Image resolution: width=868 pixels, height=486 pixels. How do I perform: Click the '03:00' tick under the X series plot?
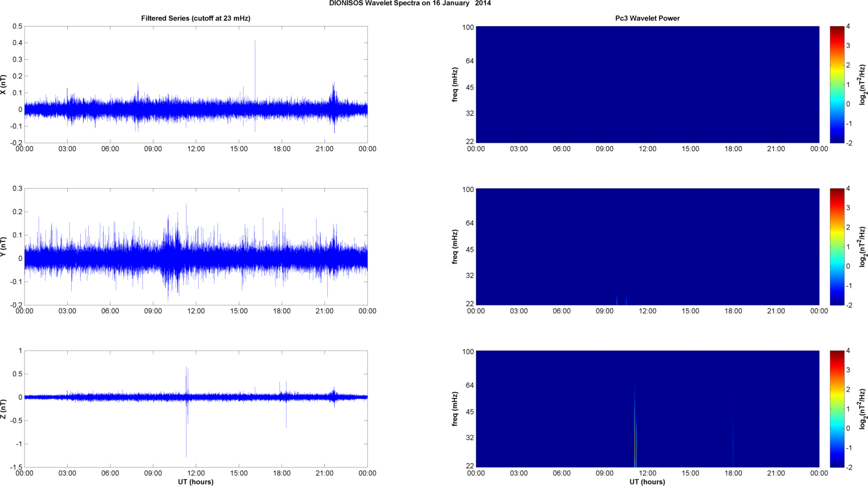[67, 149]
